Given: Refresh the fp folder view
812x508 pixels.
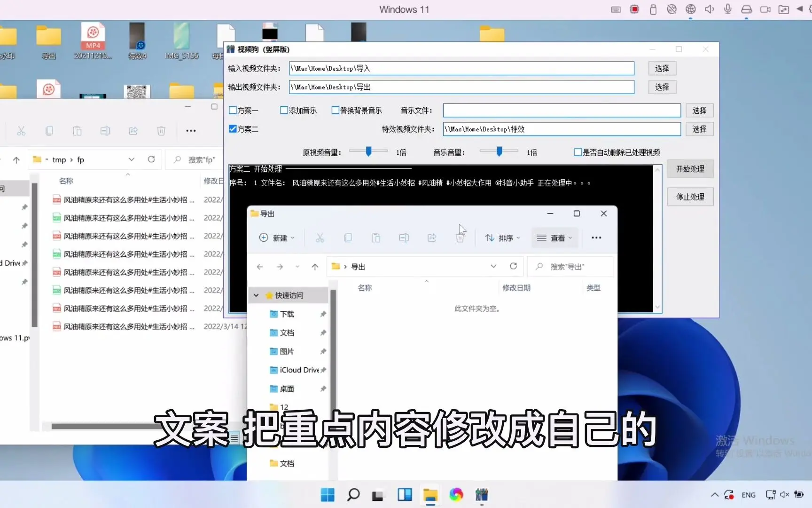Looking at the screenshot, I should (151, 159).
